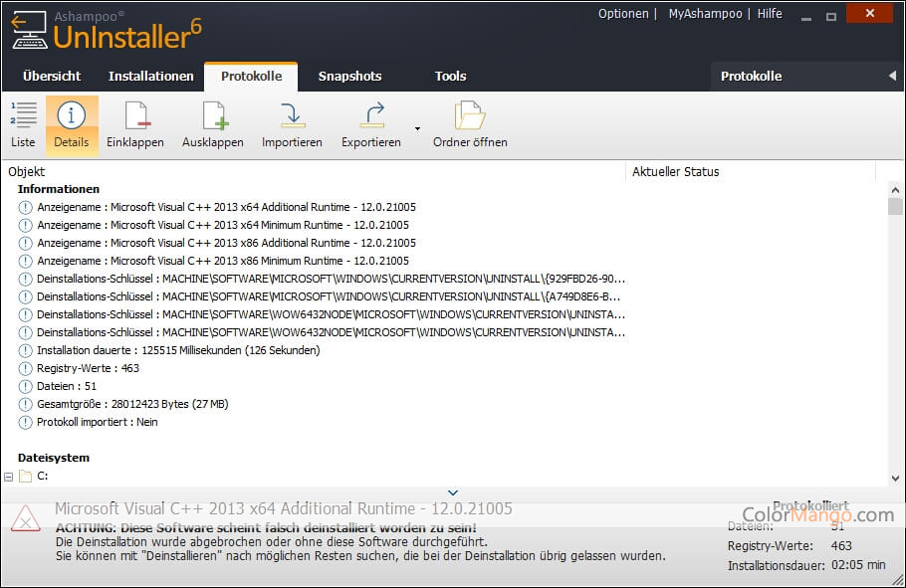Screen dimensions: 906x588
Task: Collapse the C: drive tree node
Action: point(9,478)
